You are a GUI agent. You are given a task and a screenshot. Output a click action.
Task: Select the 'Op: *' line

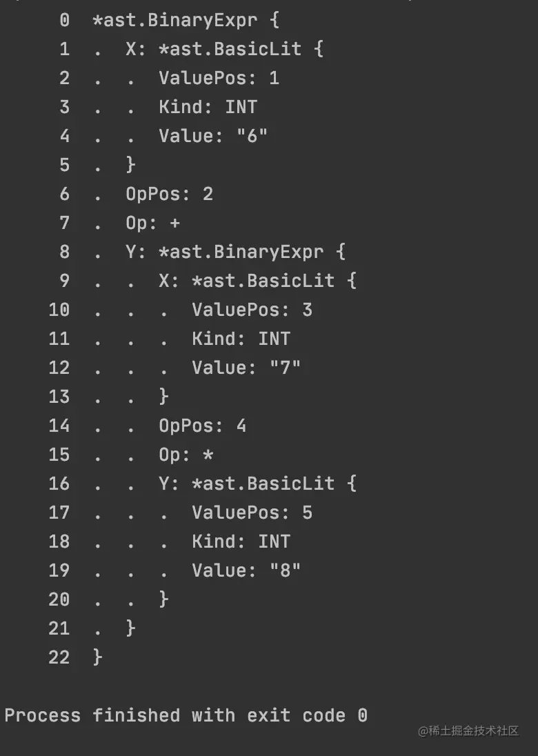[x=186, y=454]
